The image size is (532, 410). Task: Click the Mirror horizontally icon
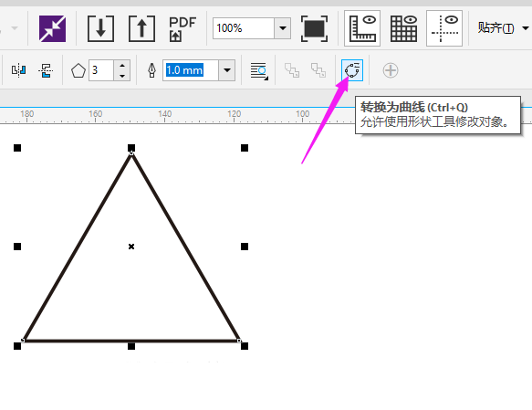pyautogui.click(x=18, y=70)
